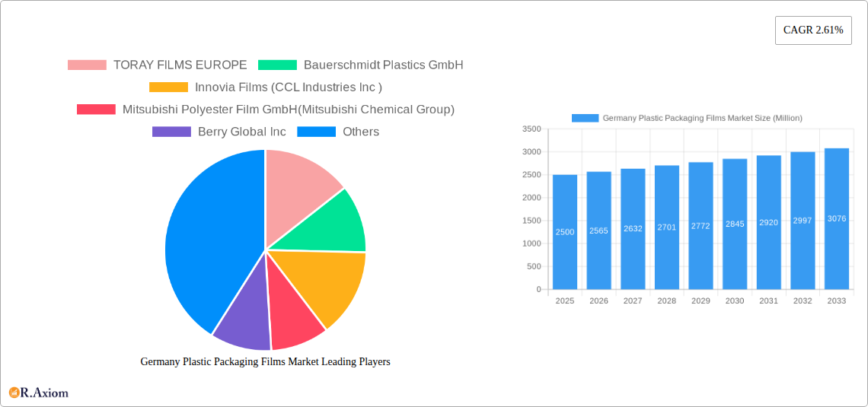Click the 500 y-axis label
This screenshot has width=868, height=407.
click(x=534, y=266)
